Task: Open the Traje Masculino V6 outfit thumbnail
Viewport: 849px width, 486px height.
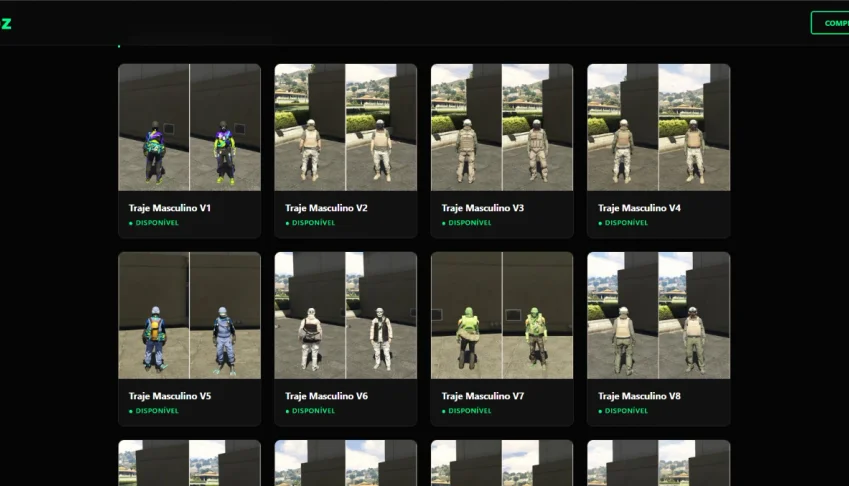Action: [345, 315]
